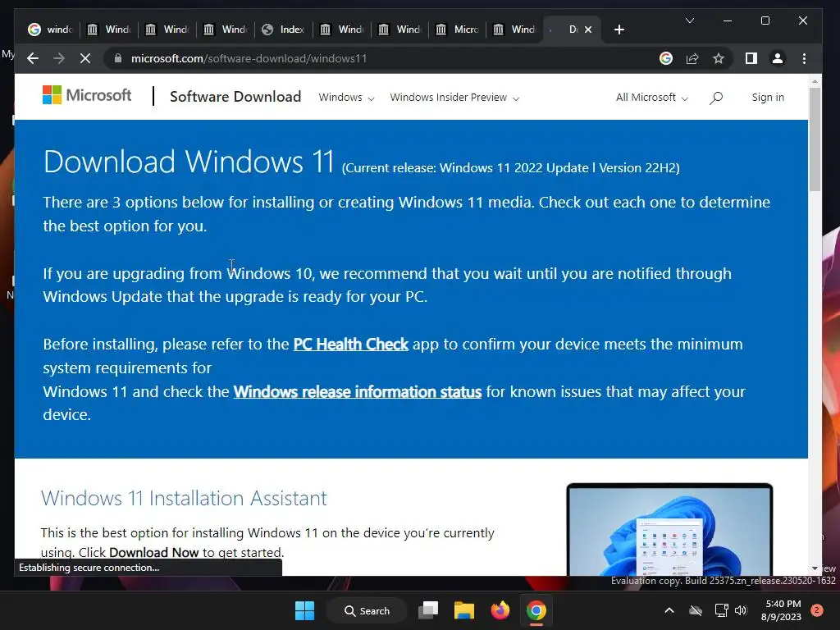Click the Download Windows 11 heading
The image size is (840, 630).
tap(189, 162)
